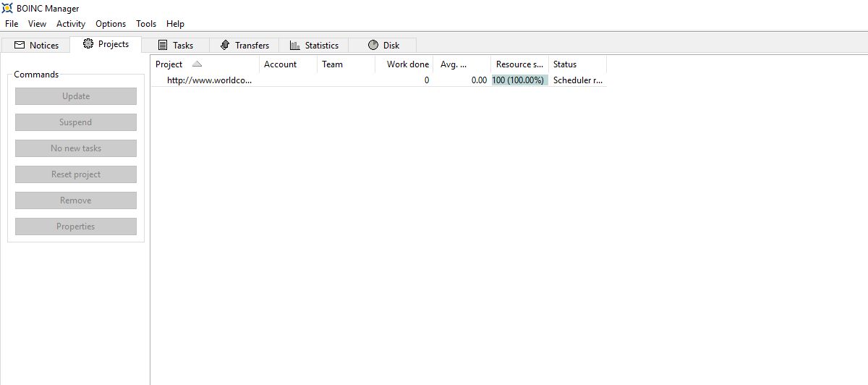Click the No new tasks button
Screen dimensions: 868x385
[x=76, y=148]
